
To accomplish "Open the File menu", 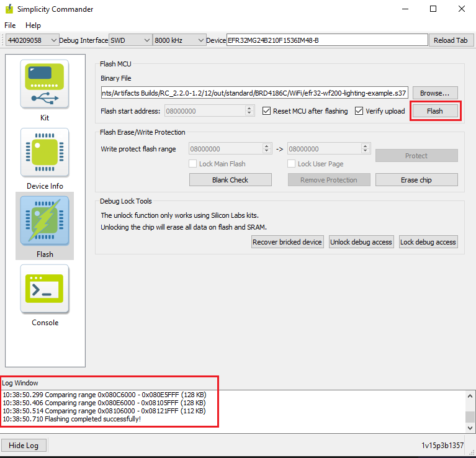I will (x=10, y=25).
